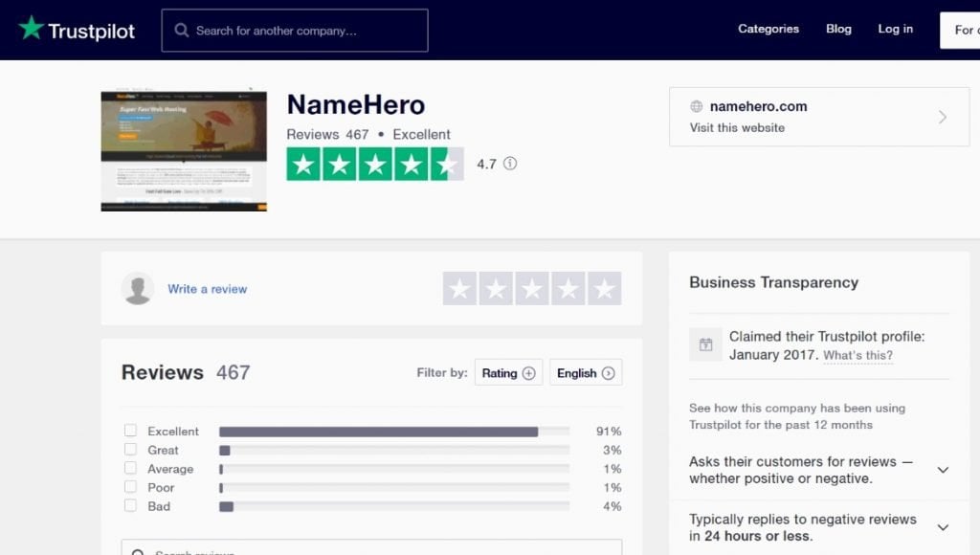Image resolution: width=980 pixels, height=555 pixels.
Task: Click the calendar icon for claimed profile
Action: pyautogui.click(x=705, y=344)
